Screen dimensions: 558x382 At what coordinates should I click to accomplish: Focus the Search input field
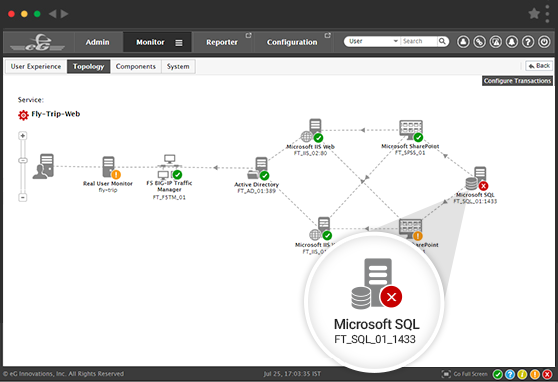pyautogui.click(x=419, y=41)
